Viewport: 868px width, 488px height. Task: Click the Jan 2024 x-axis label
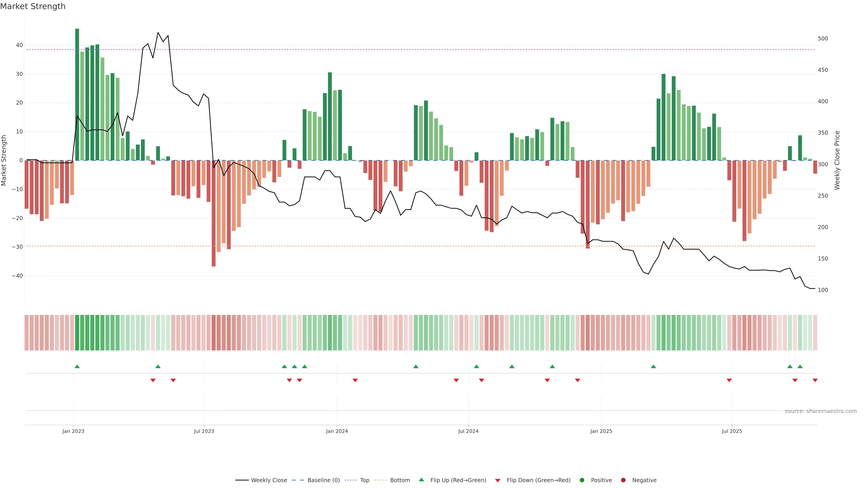coord(337,431)
